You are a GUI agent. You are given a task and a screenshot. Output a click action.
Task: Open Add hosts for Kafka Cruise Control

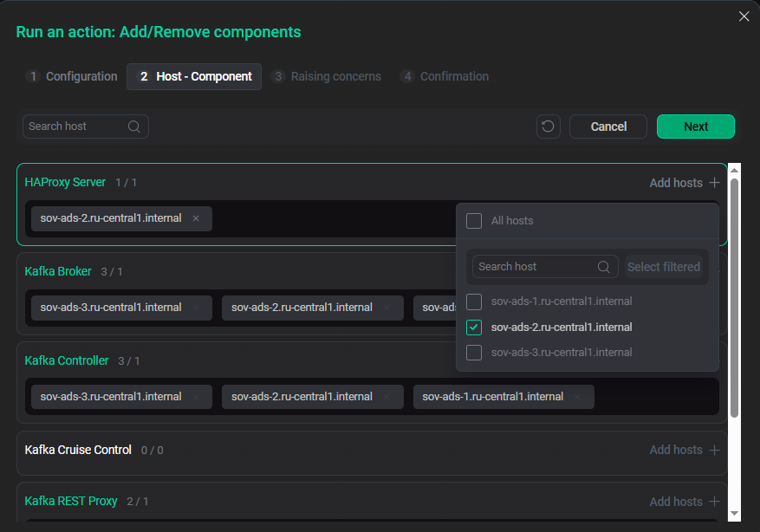685,450
